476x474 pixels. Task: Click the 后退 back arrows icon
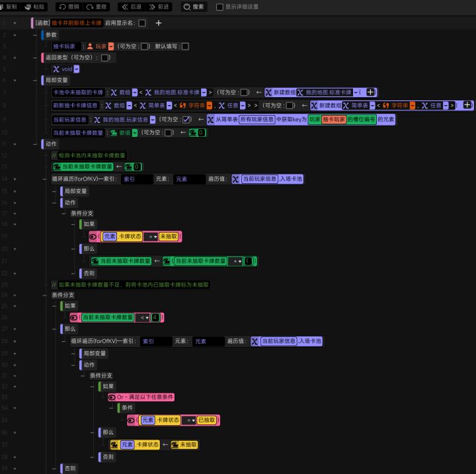click(x=125, y=7)
